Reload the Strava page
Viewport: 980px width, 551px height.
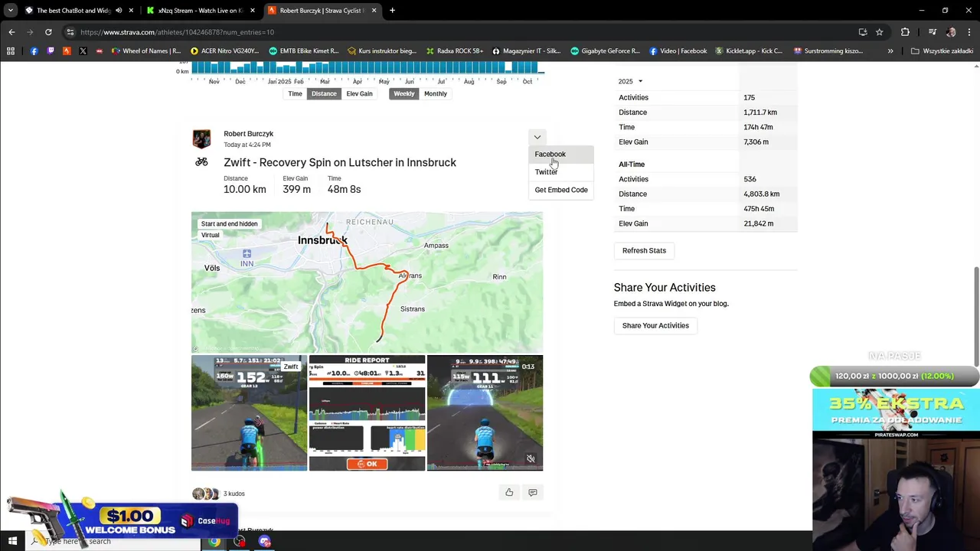click(48, 32)
